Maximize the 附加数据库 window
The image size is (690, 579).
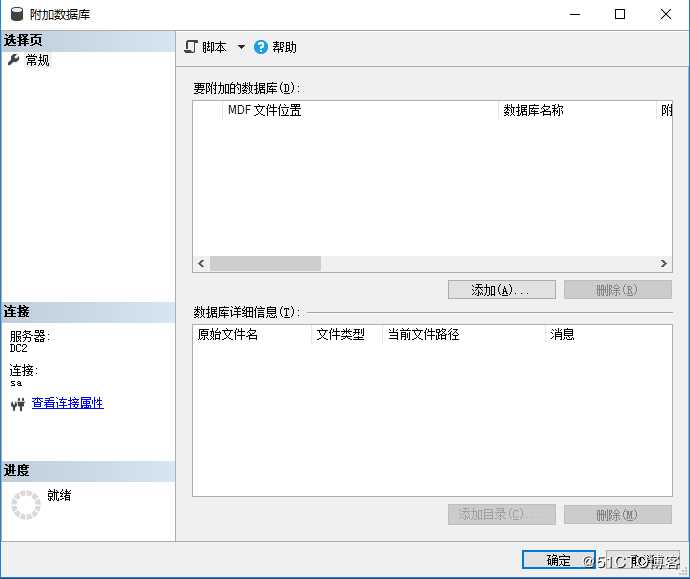tap(620, 14)
